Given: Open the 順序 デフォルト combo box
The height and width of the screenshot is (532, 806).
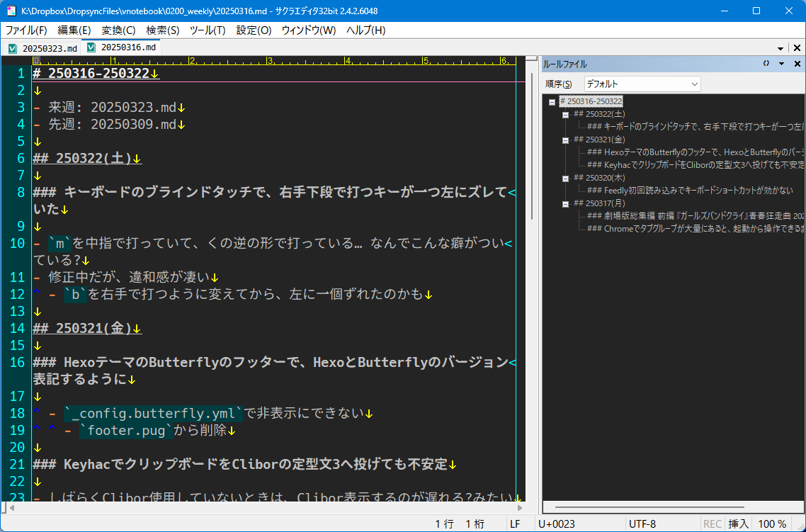Looking at the screenshot, I should click(x=642, y=84).
